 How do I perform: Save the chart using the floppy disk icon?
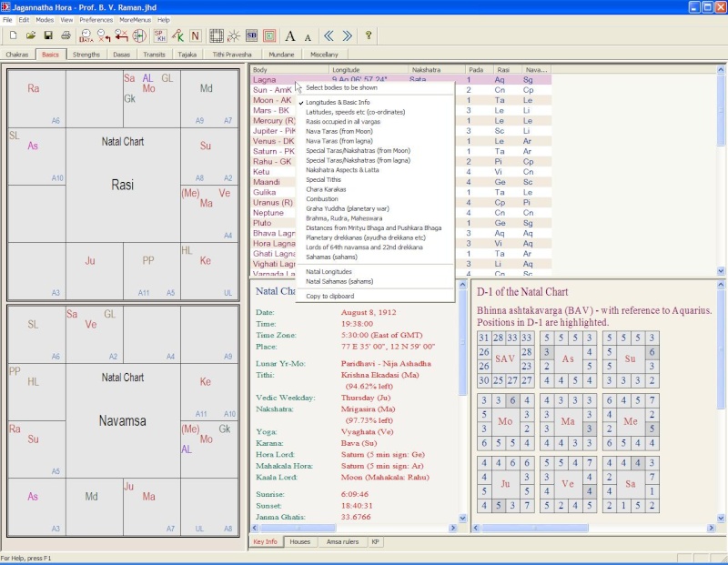click(x=48, y=35)
